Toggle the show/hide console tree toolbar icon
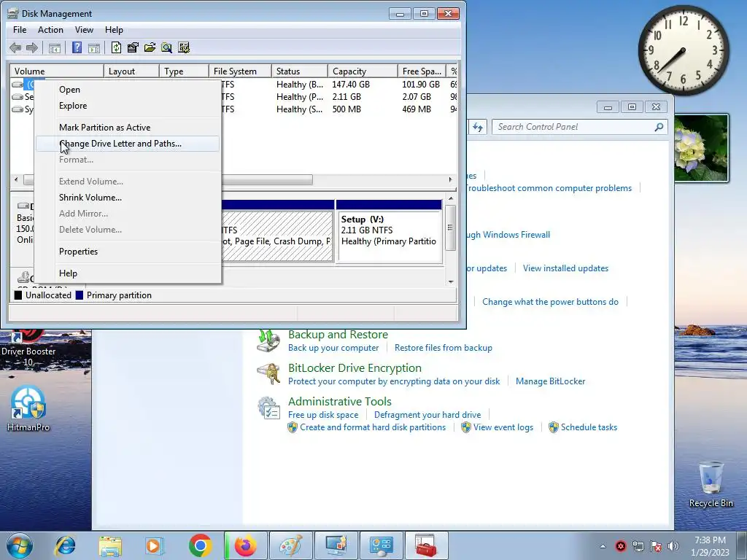The height and width of the screenshot is (560, 747). point(55,47)
